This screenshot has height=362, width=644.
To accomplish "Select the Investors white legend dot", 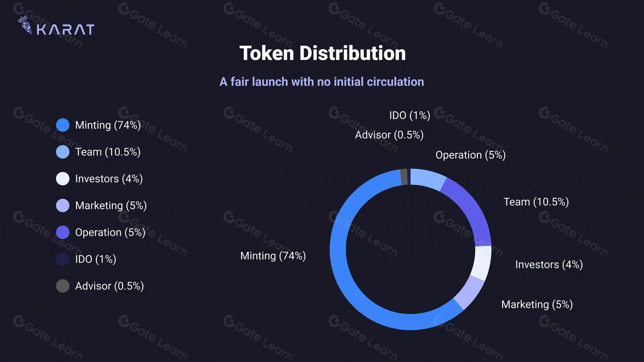I will coord(63,179).
